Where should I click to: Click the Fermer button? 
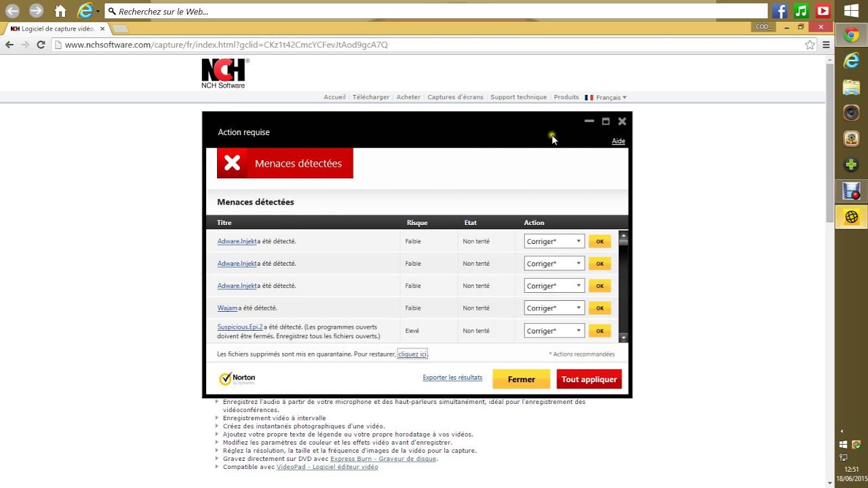pos(521,380)
